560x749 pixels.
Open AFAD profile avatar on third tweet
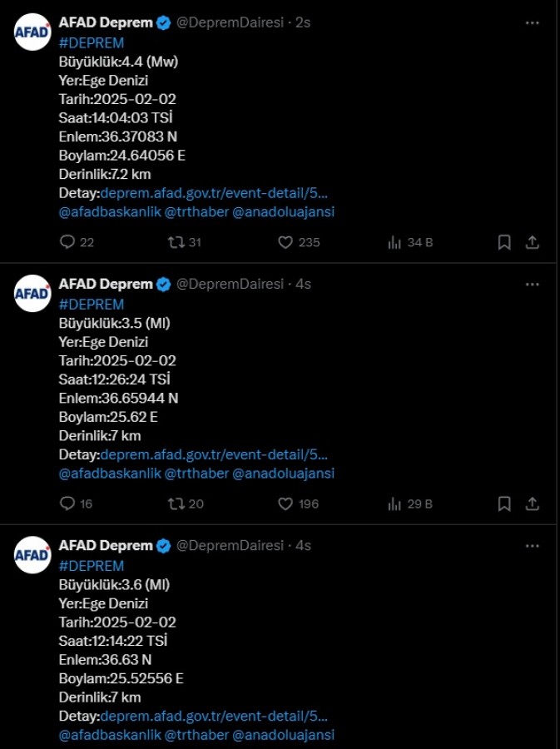(x=32, y=554)
